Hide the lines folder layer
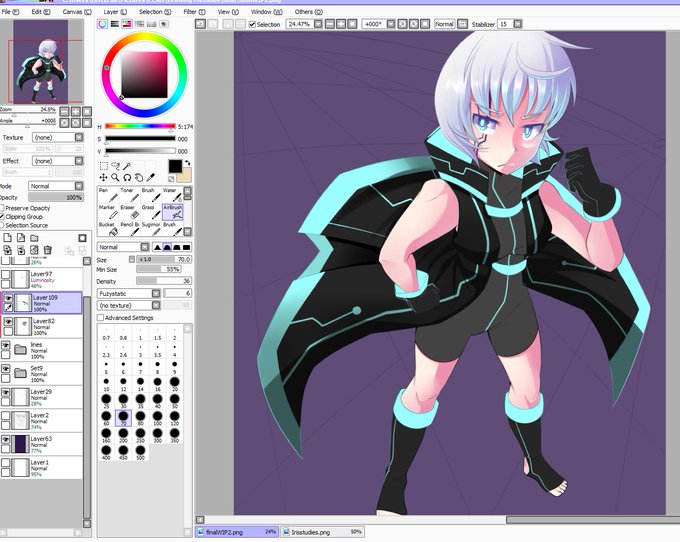Viewport: 680px width, 542px height. click(x=6, y=346)
